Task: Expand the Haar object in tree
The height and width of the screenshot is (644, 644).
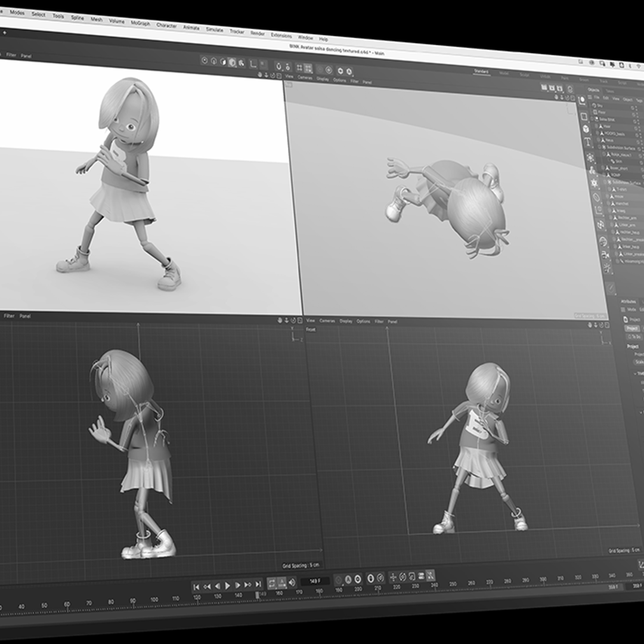Action: pyautogui.click(x=597, y=126)
